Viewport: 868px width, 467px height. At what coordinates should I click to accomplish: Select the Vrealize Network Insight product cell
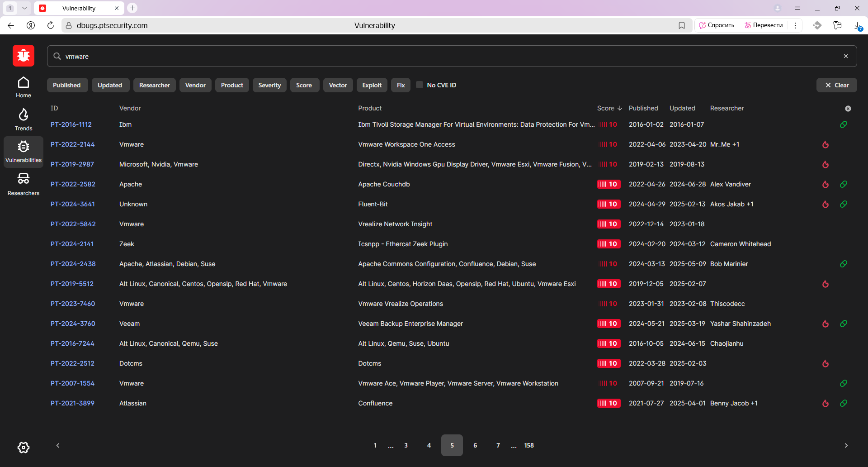(x=395, y=224)
